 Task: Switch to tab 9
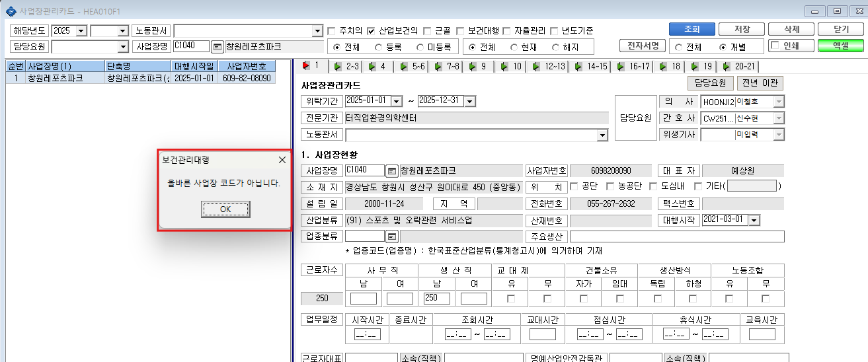479,66
